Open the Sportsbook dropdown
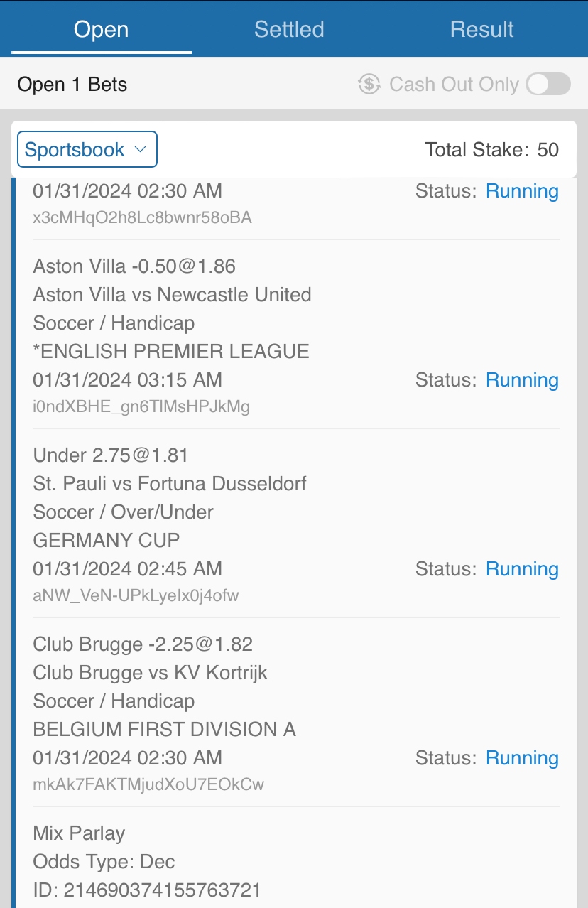Image resolution: width=588 pixels, height=908 pixels. (x=87, y=150)
